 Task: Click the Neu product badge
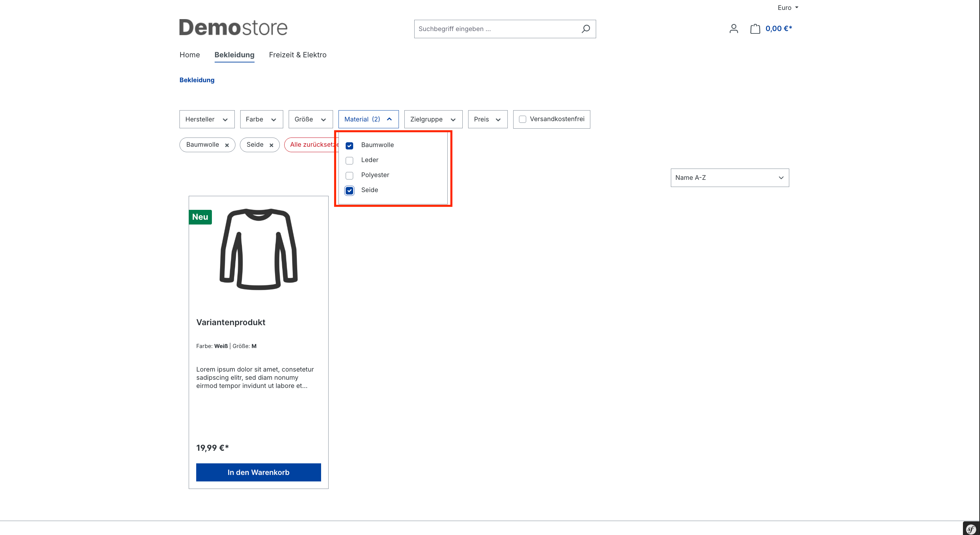pyautogui.click(x=200, y=217)
